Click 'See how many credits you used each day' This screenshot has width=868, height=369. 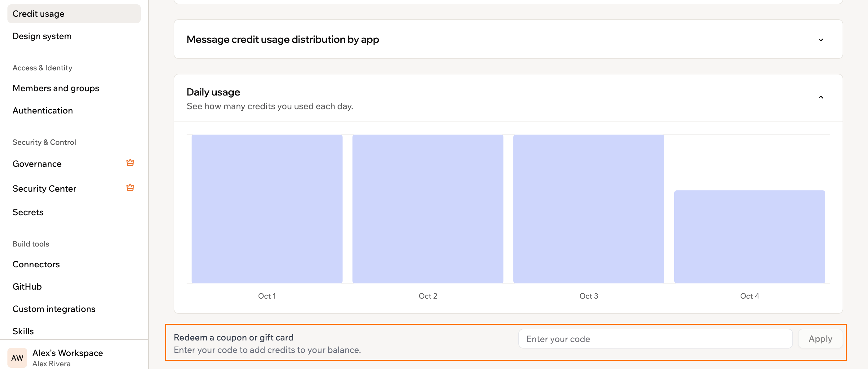(x=270, y=106)
